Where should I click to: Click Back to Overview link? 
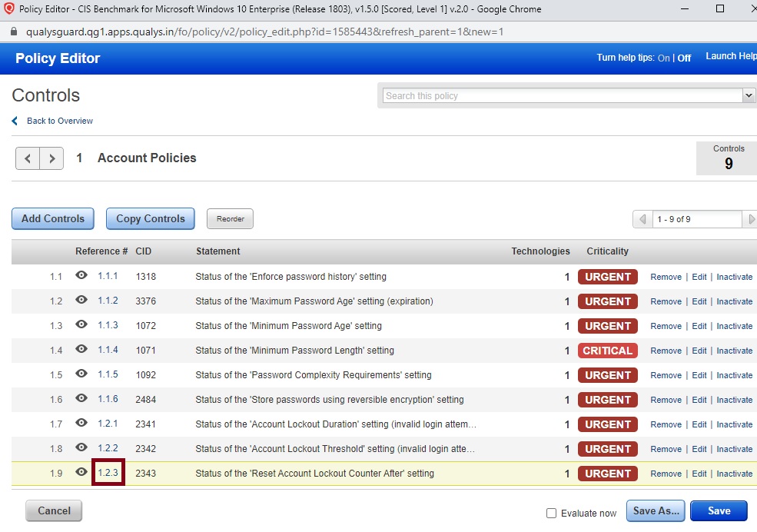(x=60, y=121)
